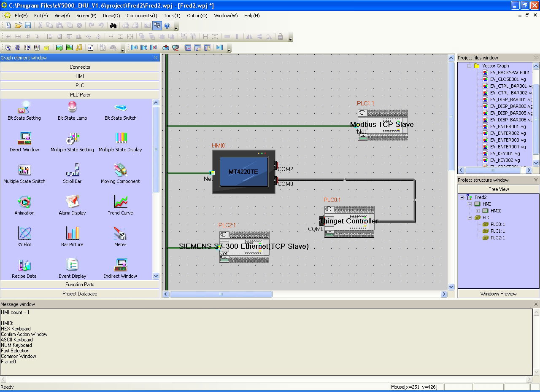Select the Bit State Switch component
The height and width of the screenshot is (392, 540).
[x=120, y=110]
